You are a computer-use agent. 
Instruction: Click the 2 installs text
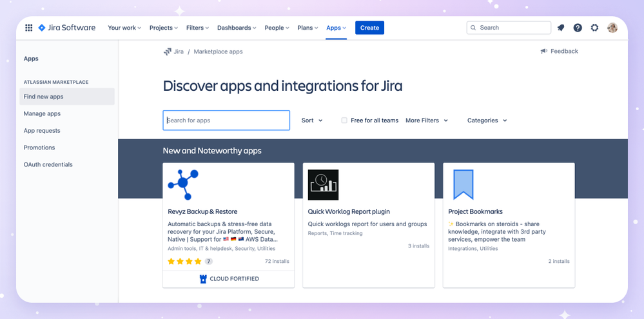tap(559, 261)
